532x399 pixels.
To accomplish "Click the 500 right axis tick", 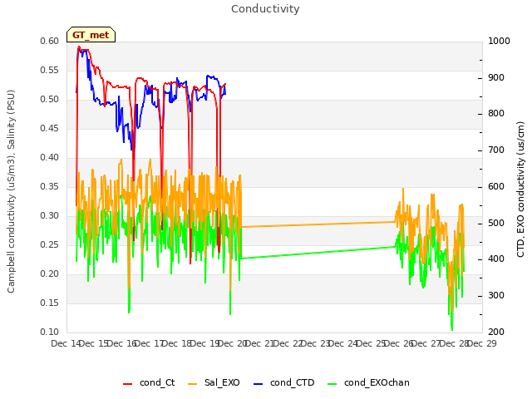I will (x=496, y=224).
